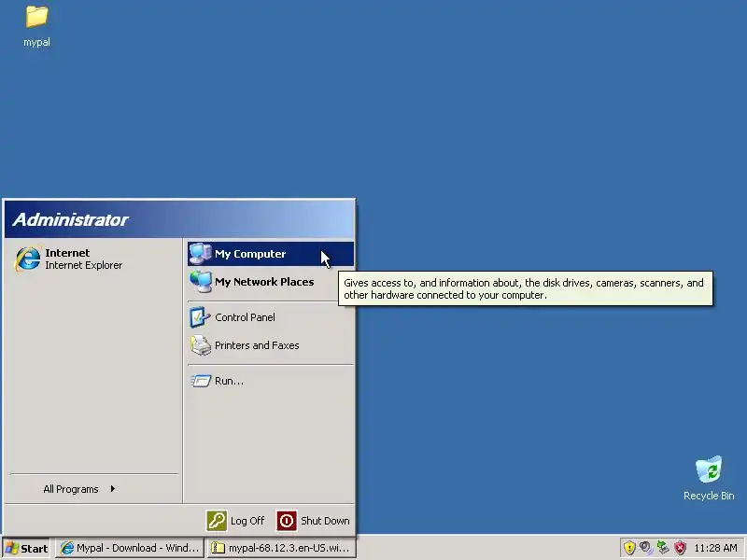Click the gray device tray icon
Screen dimensions: 747x560
[x=646, y=548]
